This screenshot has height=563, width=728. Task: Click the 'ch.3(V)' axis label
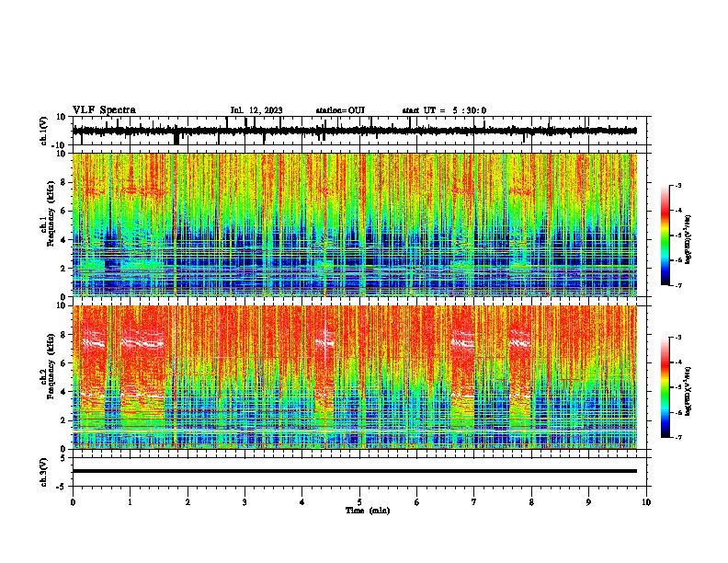44,472
